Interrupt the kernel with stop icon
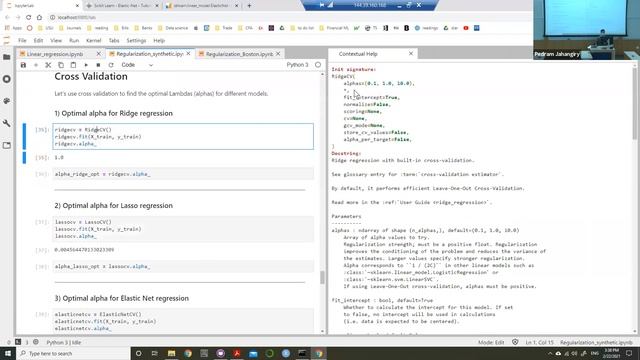Image resolution: width=640 pixels, height=360 pixels. click(98, 65)
